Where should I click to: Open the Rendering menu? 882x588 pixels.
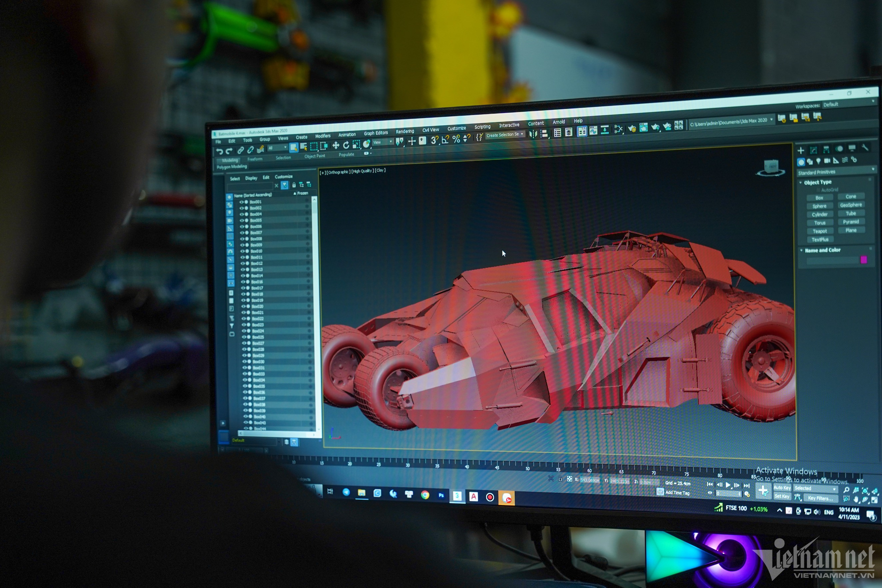point(405,131)
